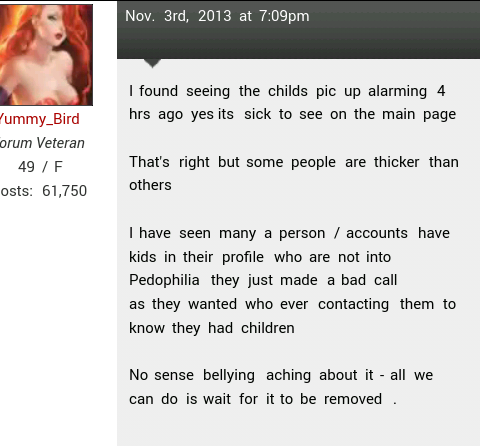Viewport: 480px width, 446px height.
Task: Click the line "know they had children"
Action: click(x=212, y=328)
